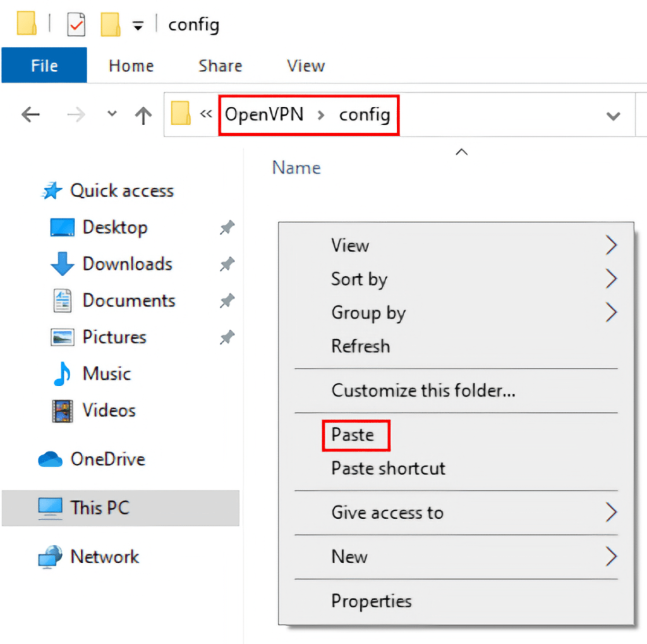Open the Give access to submenu

[456, 513]
